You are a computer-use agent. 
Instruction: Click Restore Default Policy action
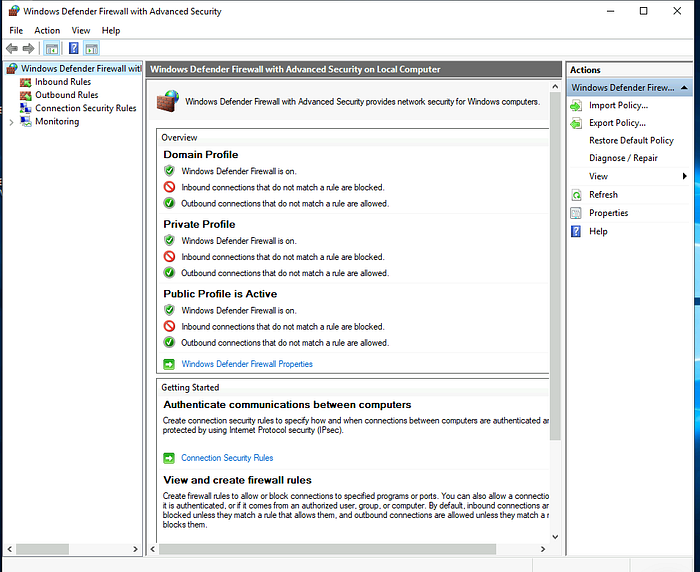[631, 141]
